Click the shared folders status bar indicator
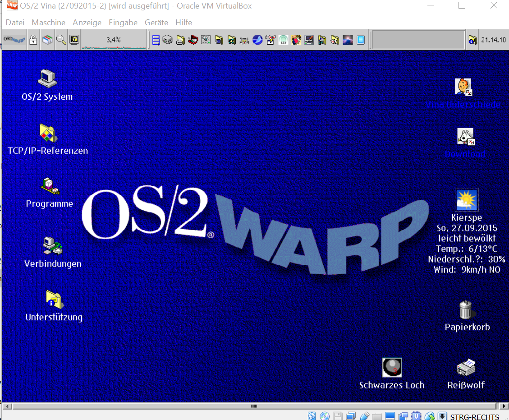509x420 pixels. pyautogui.click(x=377, y=416)
